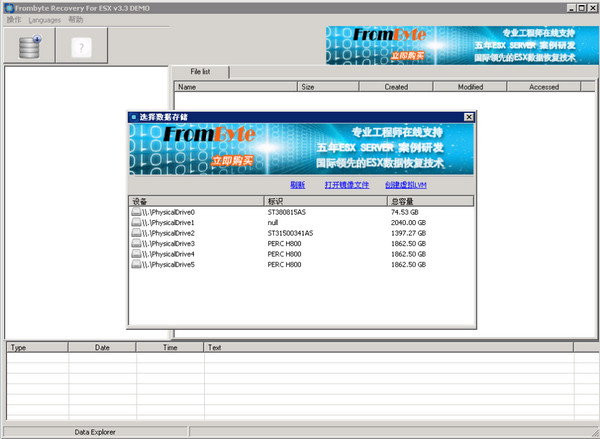Select the PhysicalDrive5 disk icon
This screenshot has width=600, height=439.
pos(136,265)
